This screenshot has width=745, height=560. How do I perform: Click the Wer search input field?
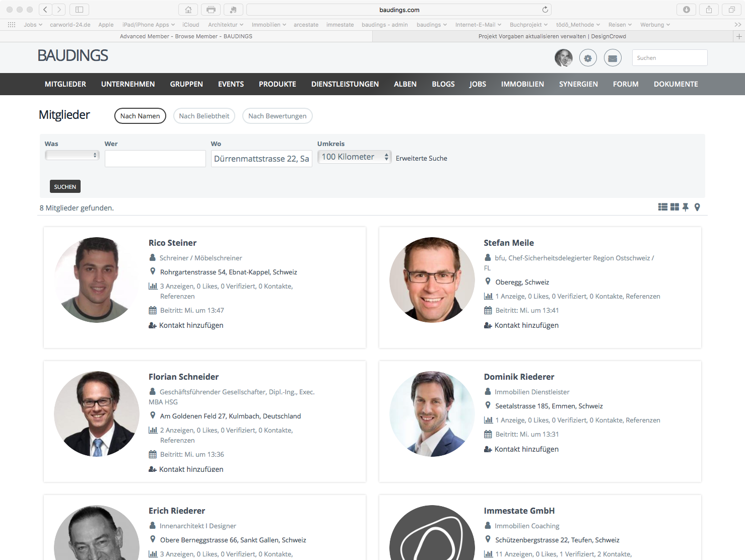pos(155,159)
